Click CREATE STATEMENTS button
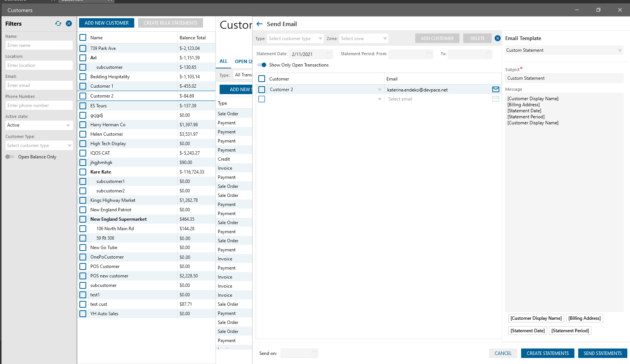This screenshot has height=364, width=630. tap(548, 353)
